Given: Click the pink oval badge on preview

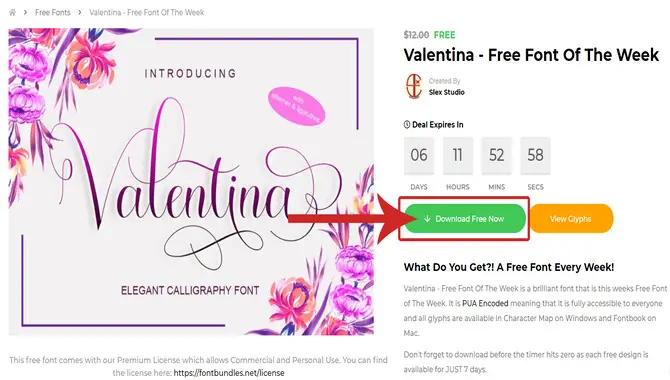Looking at the screenshot, I should pyautogui.click(x=297, y=106).
